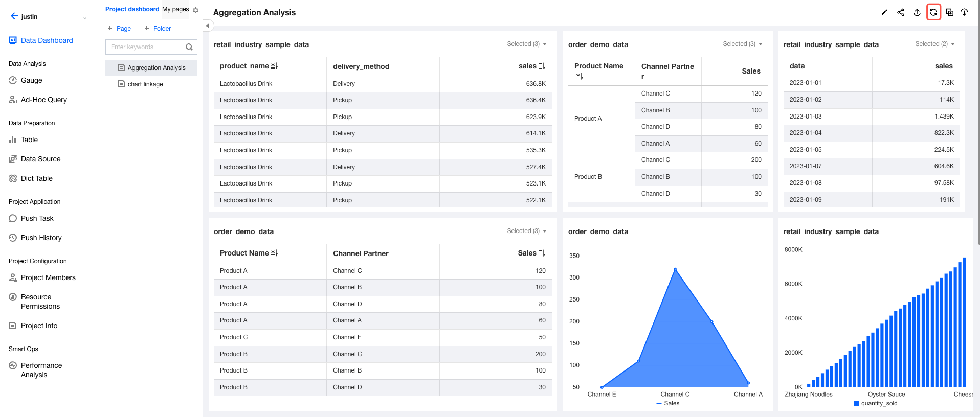Image resolution: width=980 pixels, height=417 pixels.
Task: Toggle the Sales legend in area chart
Action: tap(667, 403)
